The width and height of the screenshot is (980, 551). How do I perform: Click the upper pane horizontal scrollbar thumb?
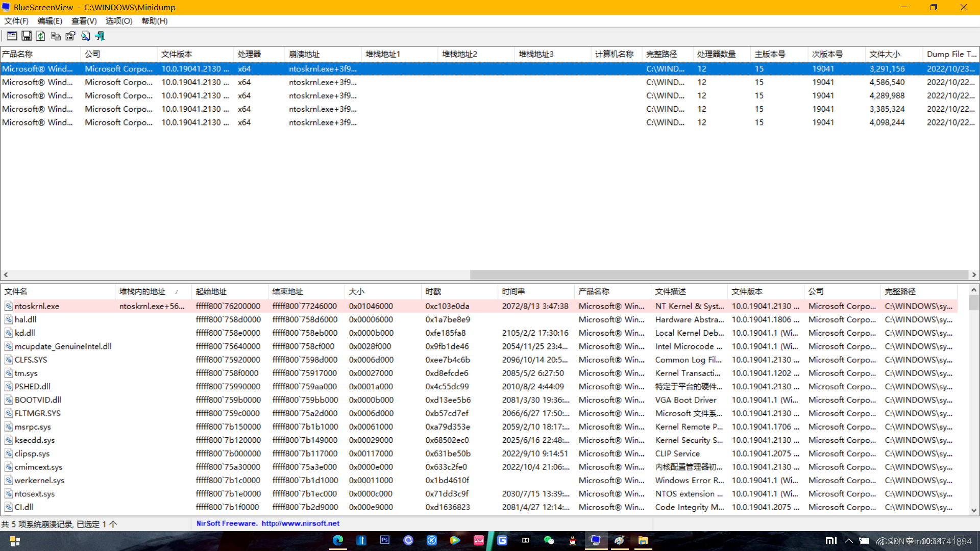tap(719, 274)
